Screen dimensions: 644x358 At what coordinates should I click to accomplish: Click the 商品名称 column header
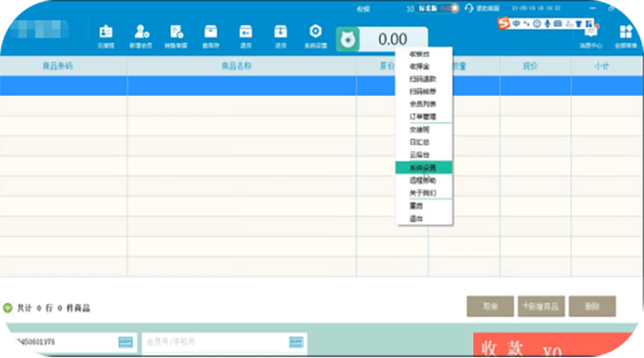tap(236, 65)
